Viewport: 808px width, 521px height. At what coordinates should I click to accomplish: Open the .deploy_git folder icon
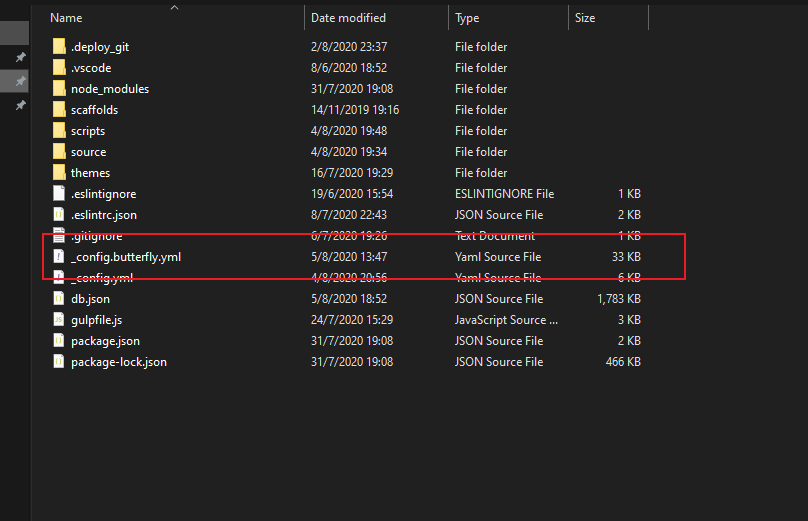59,47
